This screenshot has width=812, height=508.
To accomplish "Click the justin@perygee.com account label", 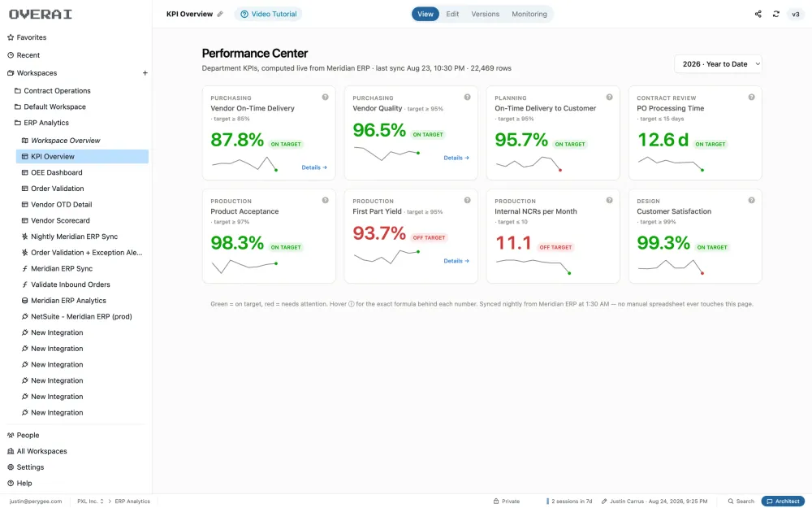I will [x=35, y=501].
